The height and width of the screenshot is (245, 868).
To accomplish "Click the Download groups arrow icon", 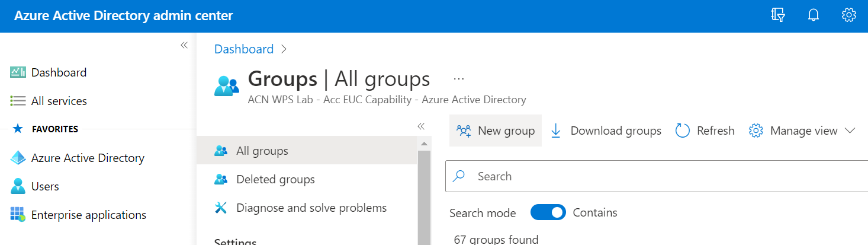I will tap(556, 131).
